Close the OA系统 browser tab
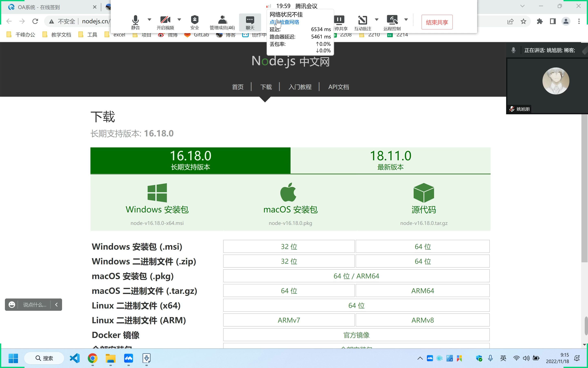Screen dimensions: 588x368 95,7
